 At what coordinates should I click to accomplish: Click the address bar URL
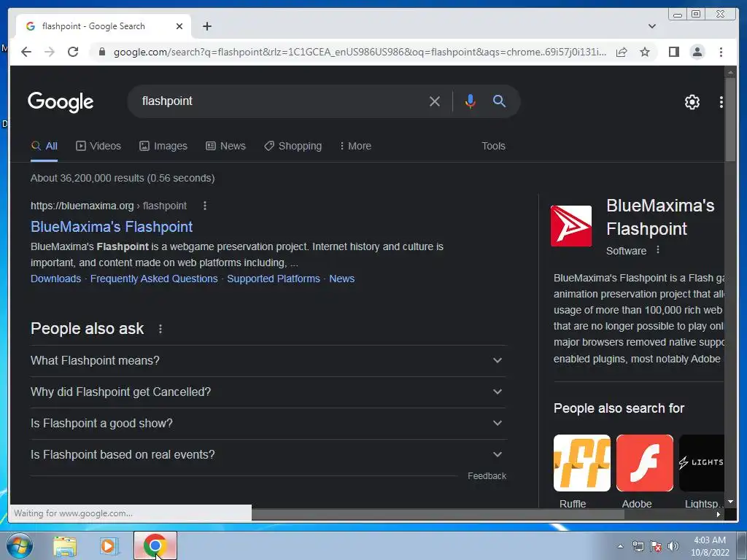click(360, 52)
